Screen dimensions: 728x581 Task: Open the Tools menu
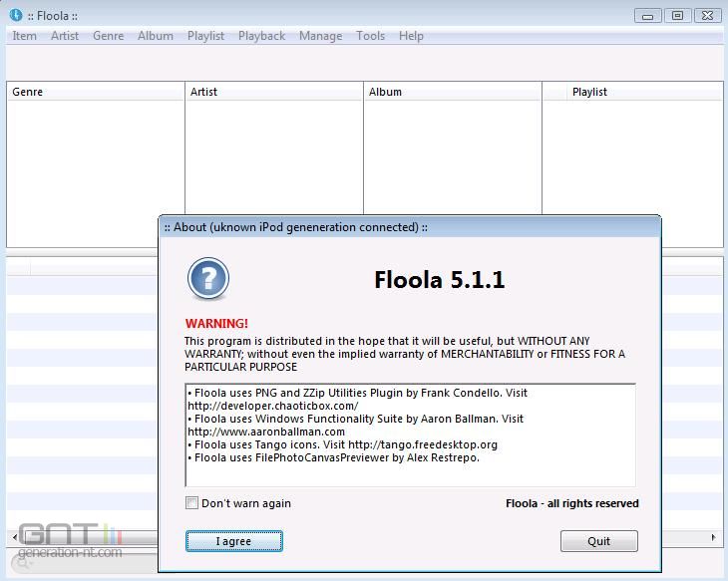(370, 36)
